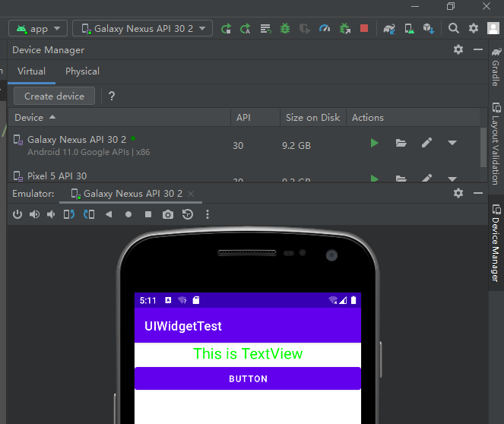Open the Gradle side tool window

[x=496, y=67]
